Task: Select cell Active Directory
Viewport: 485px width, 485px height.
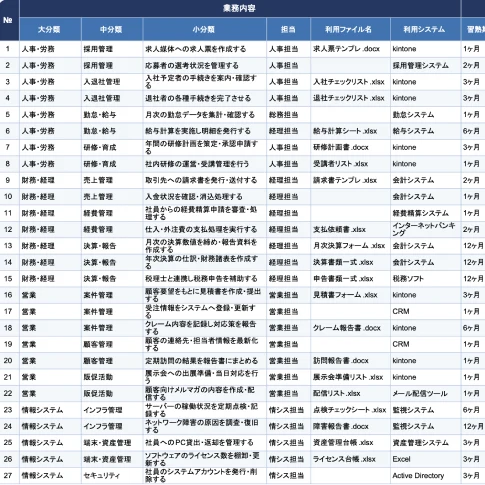Action: pyautogui.click(x=425, y=476)
